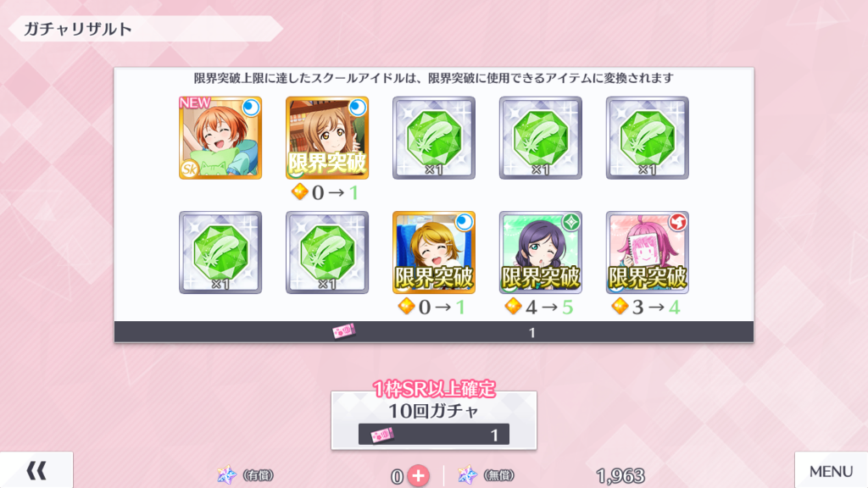The width and height of the screenshot is (868, 488).
Task: Tap the first green feather gem in bottom row
Action: tap(220, 252)
